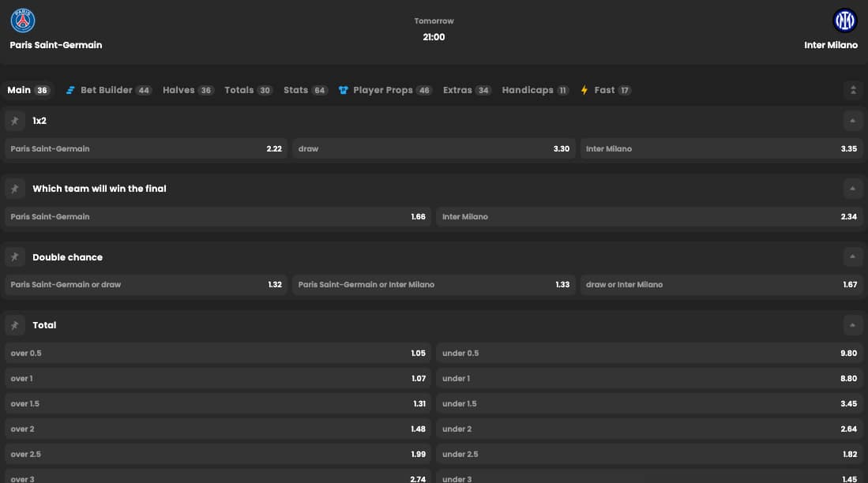The height and width of the screenshot is (483, 868).
Task: Bet on under 0.5 total
Action: pyautogui.click(x=649, y=353)
